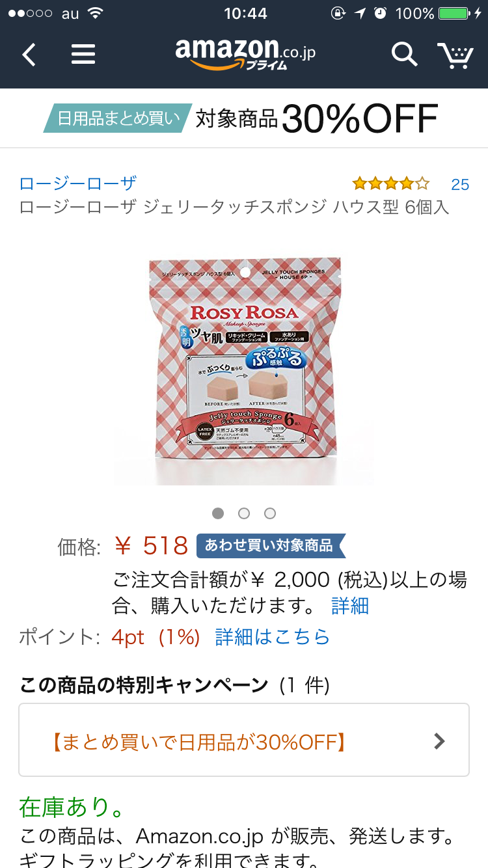Select the third image pagination dot

point(270,513)
